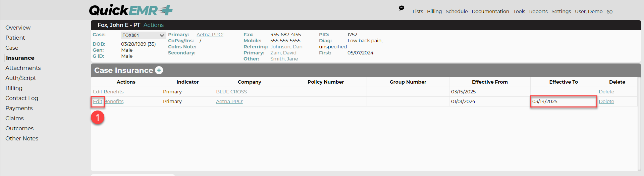Click the Effective To column header

(563, 82)
